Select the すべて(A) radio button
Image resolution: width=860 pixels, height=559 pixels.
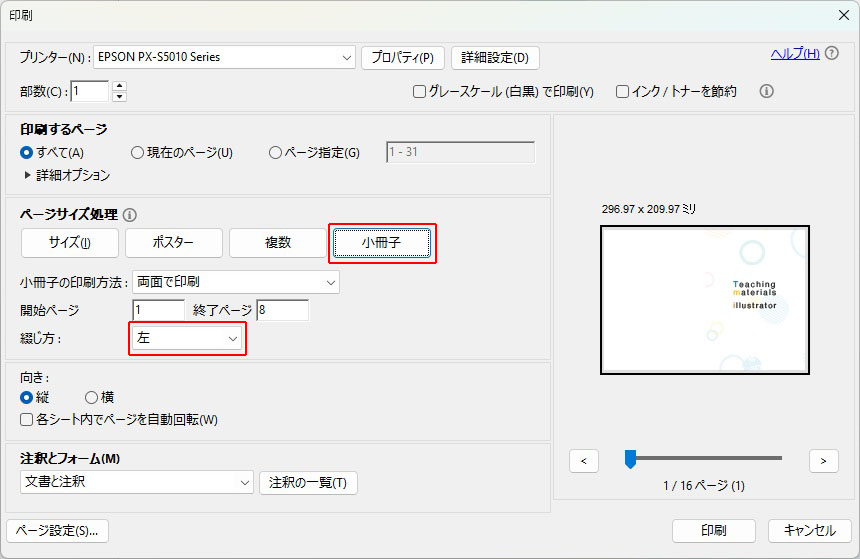tap(26, 153)
